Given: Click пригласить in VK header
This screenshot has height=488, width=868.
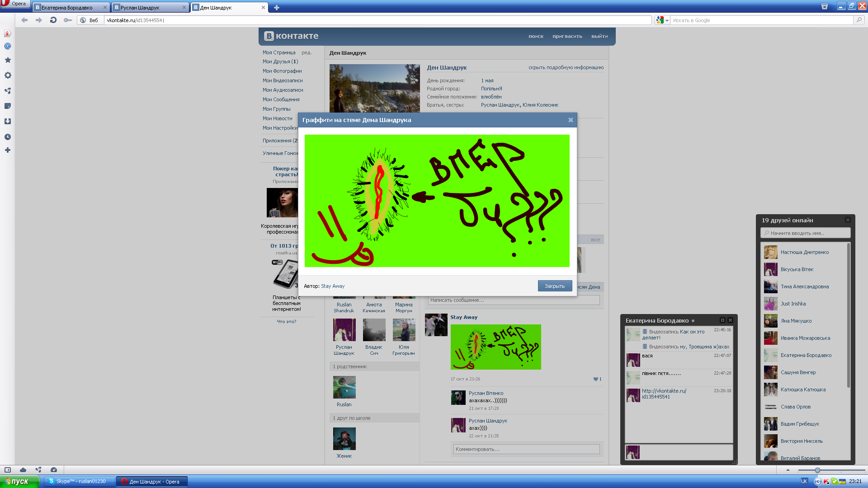Looking at the screenshot, I should point(567,36).
